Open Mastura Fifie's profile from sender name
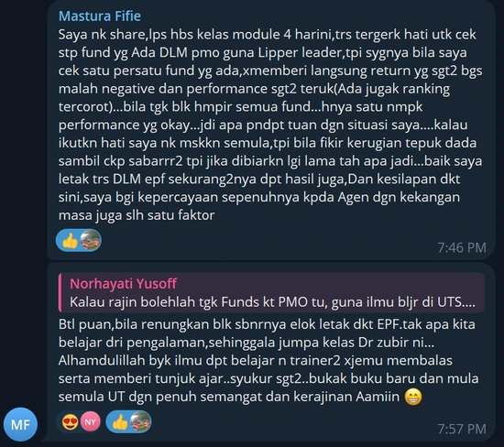The image size is (504, 447). coord(100,16)
